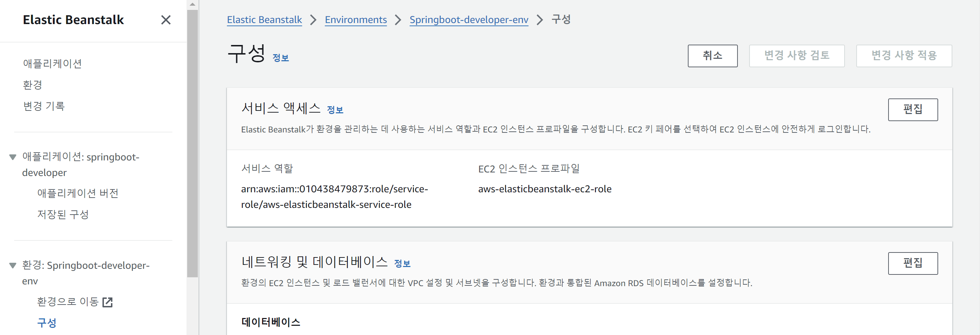Open 정보 link next to 네트워킹 및 데이터베이스
980x335 pixels.
[x=402, y=263]
